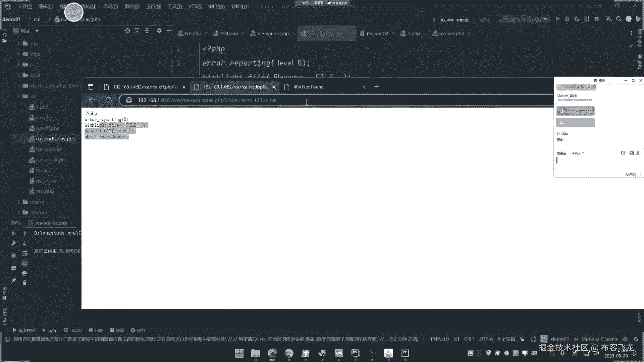This screenshot has width=644, height=362.
Task: Click the translate icon in toolbar
Action: (609, 19)
